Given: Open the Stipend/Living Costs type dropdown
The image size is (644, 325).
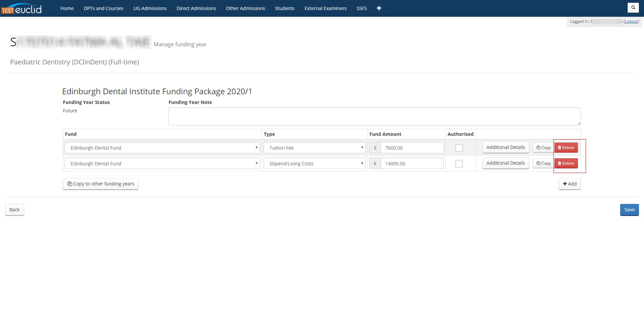Looking at the screenshot, I should click(x=314, y=164).
